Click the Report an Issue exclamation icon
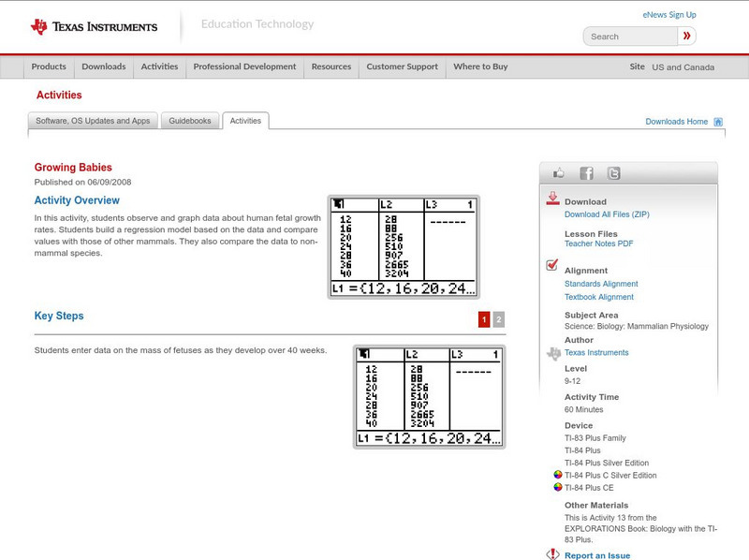This screenshot has width=749, height=560. coord(552,554)
